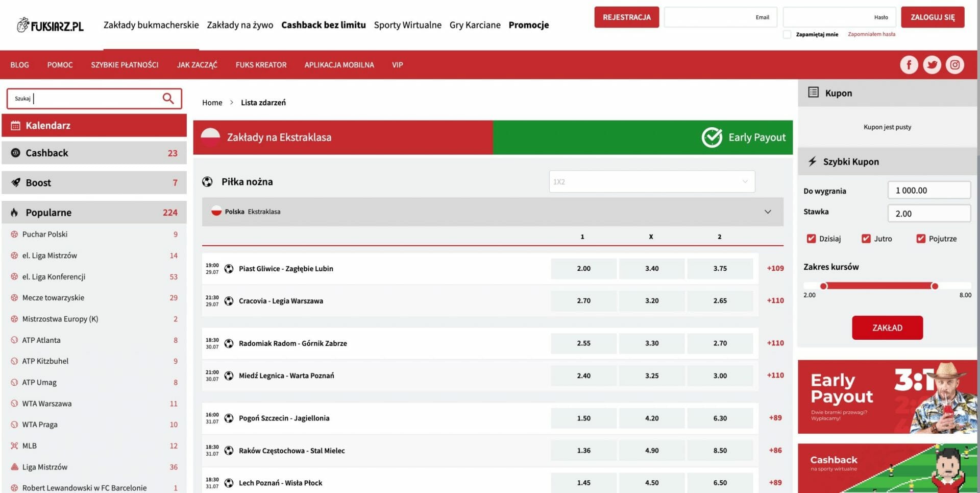This screenshot has width=980, height=493.
Task: Click ball icon for Raków Częstochowa match
Action: tap(229, 451)
